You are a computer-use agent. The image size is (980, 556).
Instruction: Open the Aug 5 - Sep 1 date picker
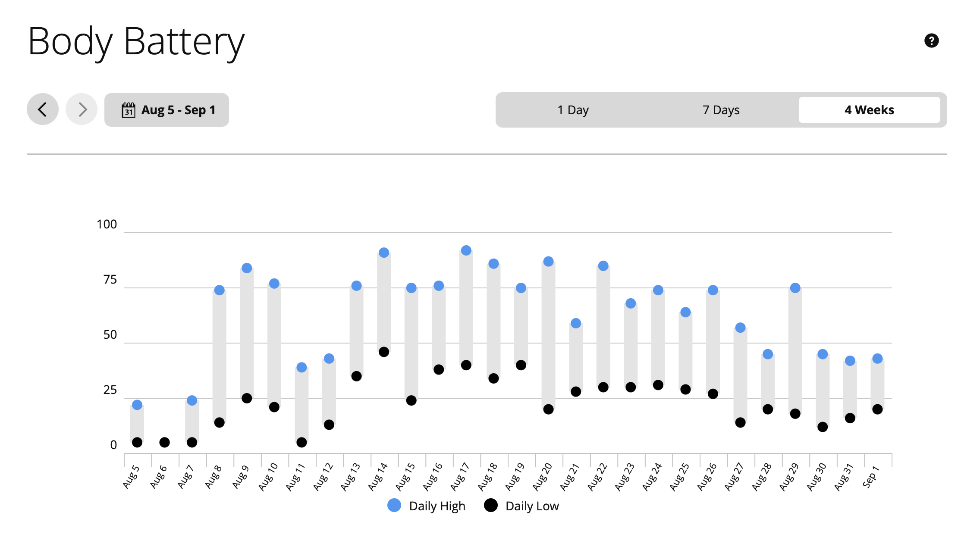(166, 110)
